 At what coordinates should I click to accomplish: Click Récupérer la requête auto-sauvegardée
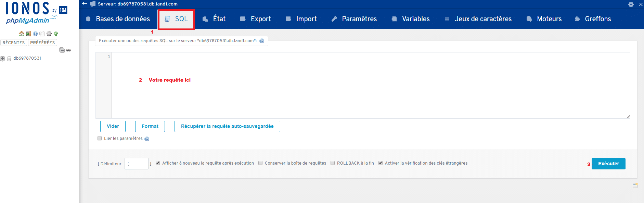[227, 126]
